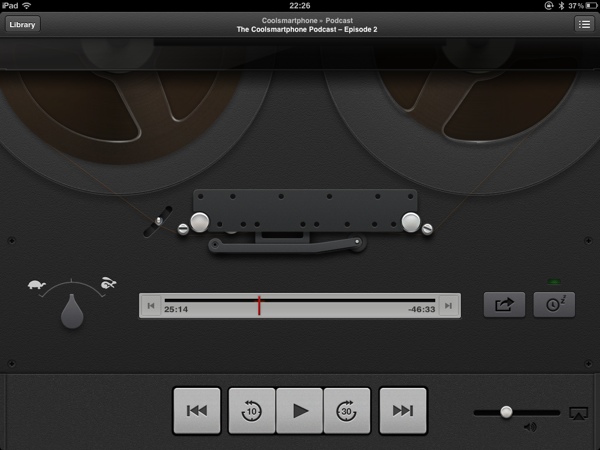Show the episode list icon
Screen dimensions: 600x450
click(x=584, y=24)
